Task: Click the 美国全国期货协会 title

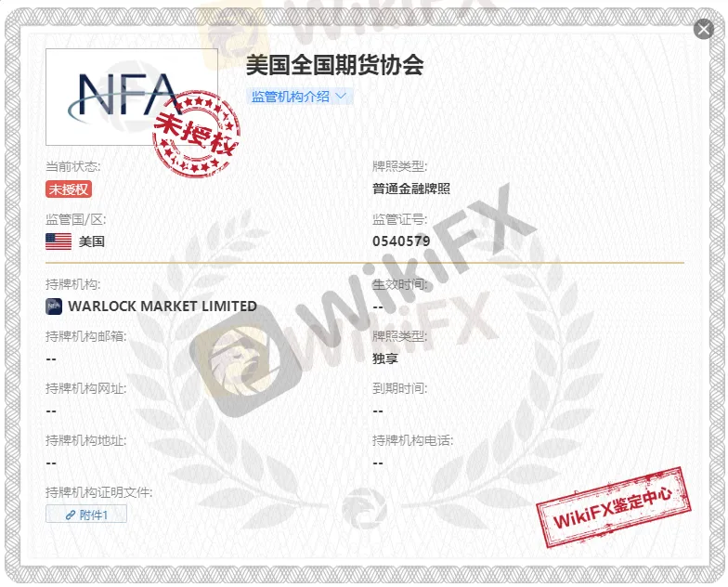Action: pyautogui.click(x=334, y=65)
